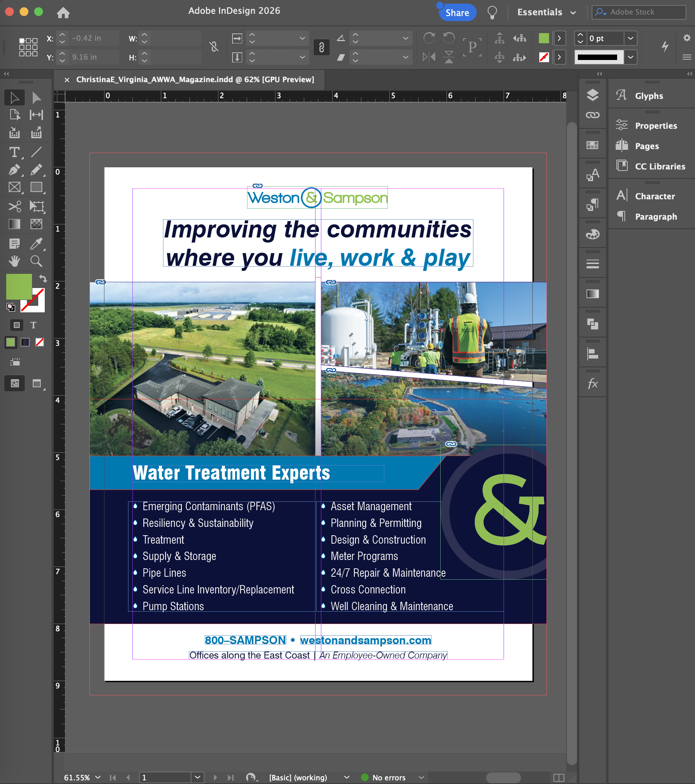Apply gradient to selection

coord(25,342)
